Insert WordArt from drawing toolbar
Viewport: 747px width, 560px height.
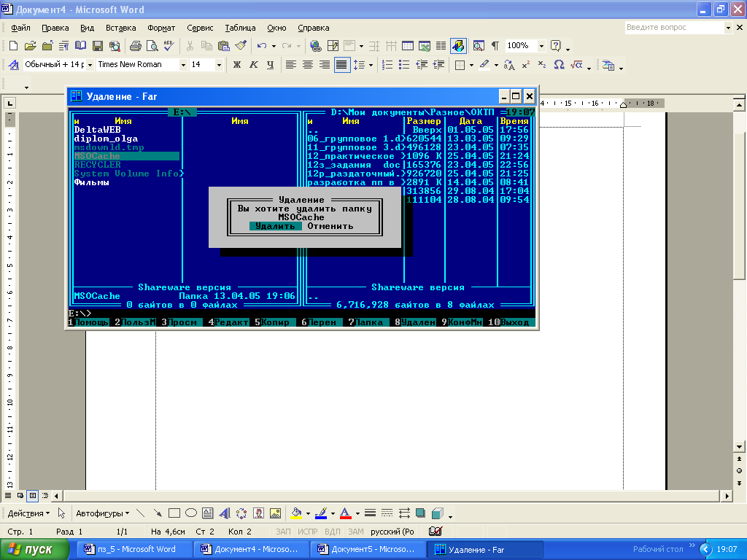tap(225, 513)
